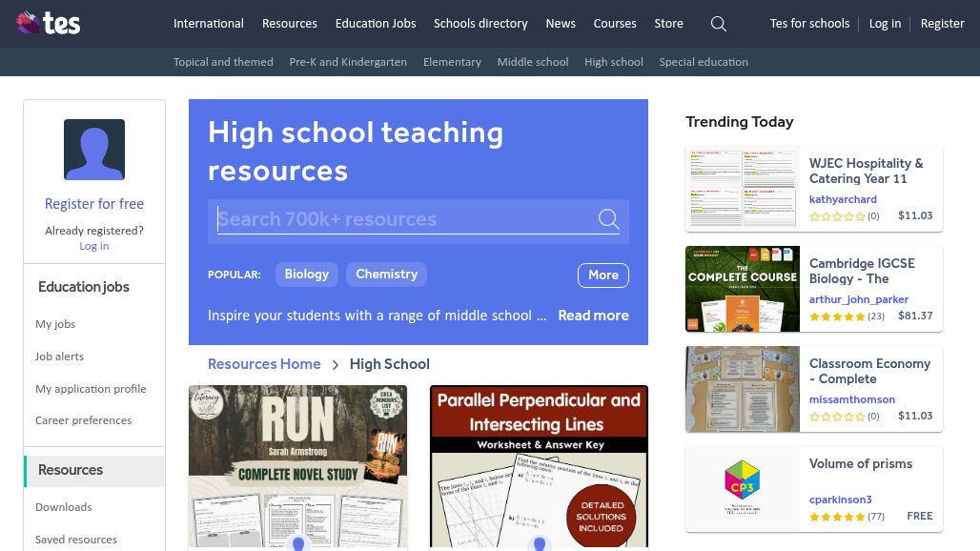Screen dimensions: 980x551
Task: Open Cambridge IGCSE Biology Complete Course thumbnail
Action: (x=743, y=289)
